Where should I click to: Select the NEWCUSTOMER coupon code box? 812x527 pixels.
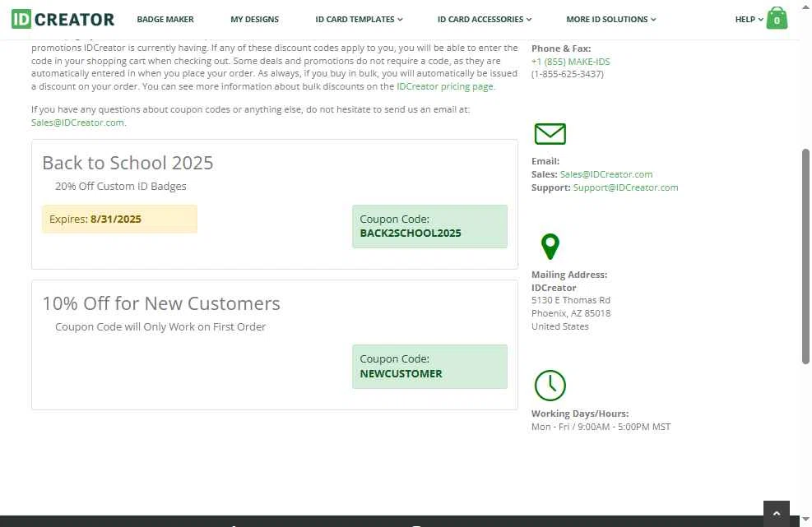pyautogui.click(x=429, y=367)
